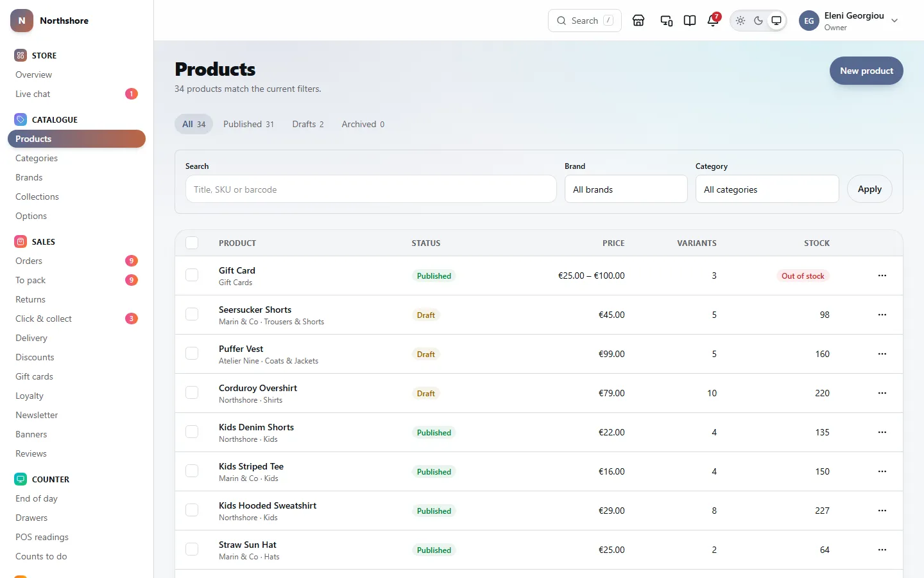The height and width of the screenshot is (578, 924).
Task: Click the Store section icon in sidebar
Action: pos(21,55)
